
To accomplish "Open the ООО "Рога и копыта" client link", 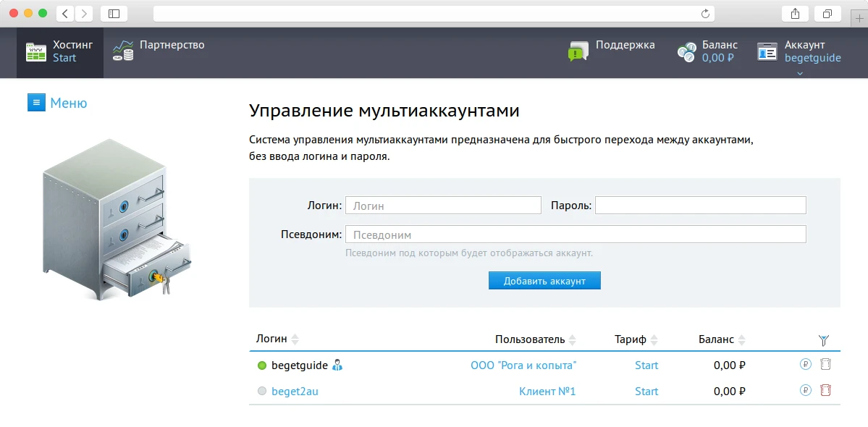I will tap(523, 365).
